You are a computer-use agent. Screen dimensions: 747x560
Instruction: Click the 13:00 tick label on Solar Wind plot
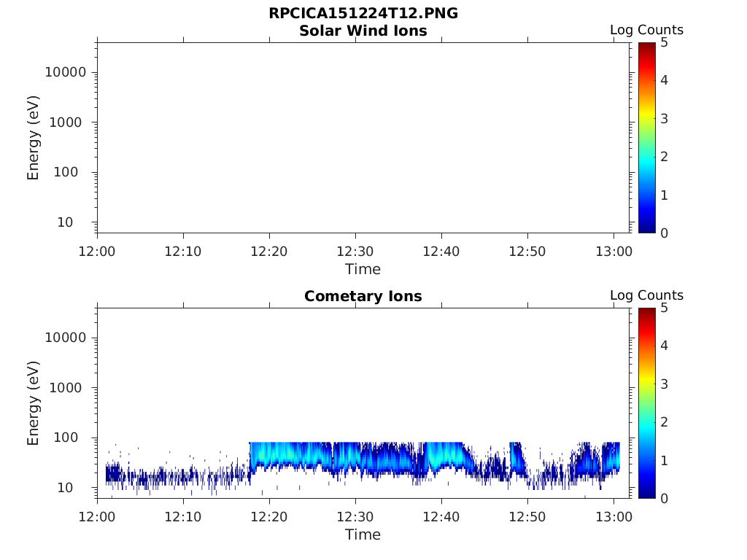[x=614, y=252]
